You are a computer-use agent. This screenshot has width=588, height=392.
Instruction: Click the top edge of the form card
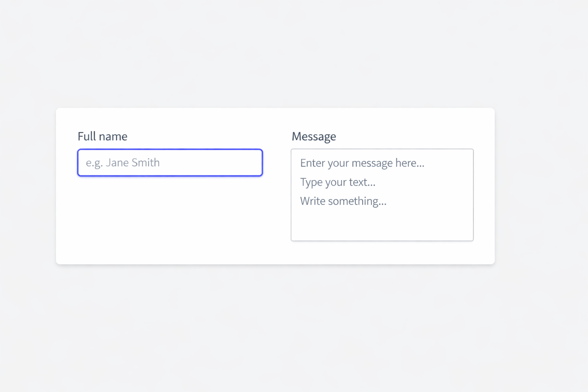coord(275,109)
